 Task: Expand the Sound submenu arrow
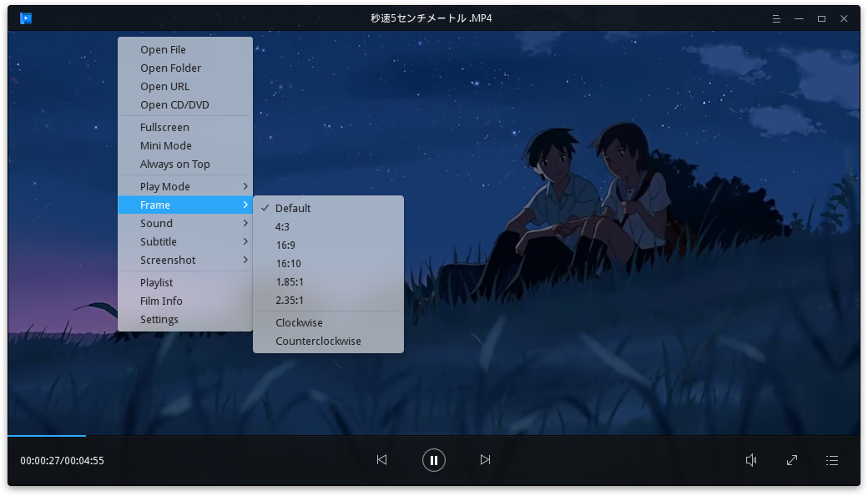click(x=245, y=223)
